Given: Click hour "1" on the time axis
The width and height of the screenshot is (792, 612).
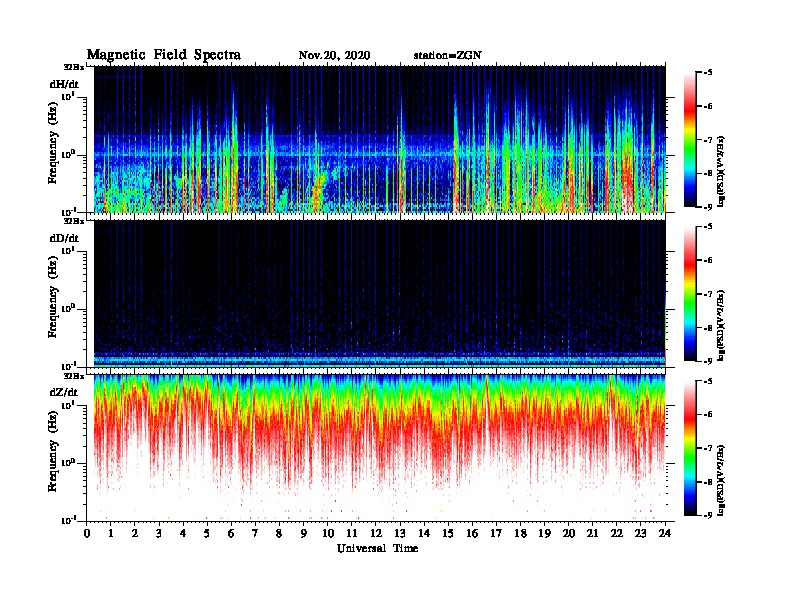Looking at the screenshot, I should [111, 533].
